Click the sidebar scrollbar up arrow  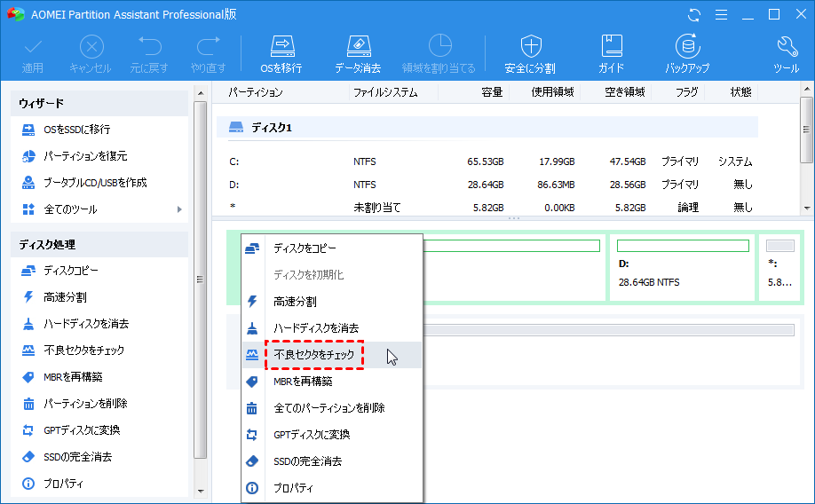201,93
